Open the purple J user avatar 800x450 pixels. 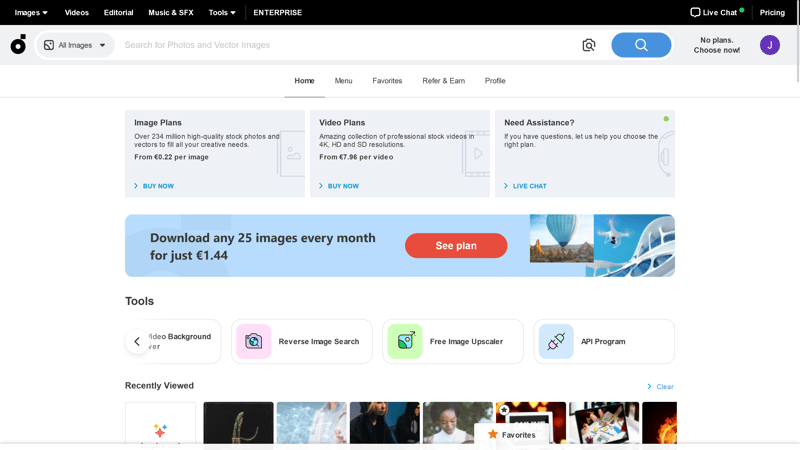point(769,45)
